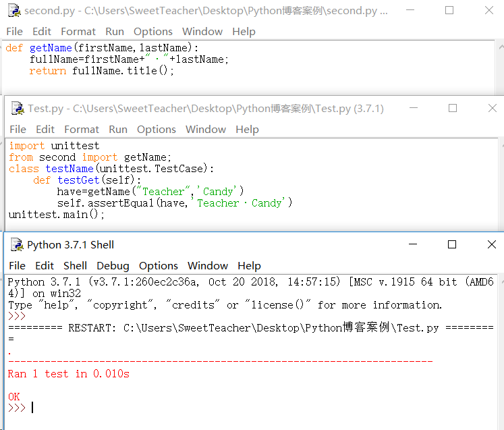This screenshot has height=430, width=504.
Task: Close the Python 3.7.1 Shell window
Action: click(491, 244)
